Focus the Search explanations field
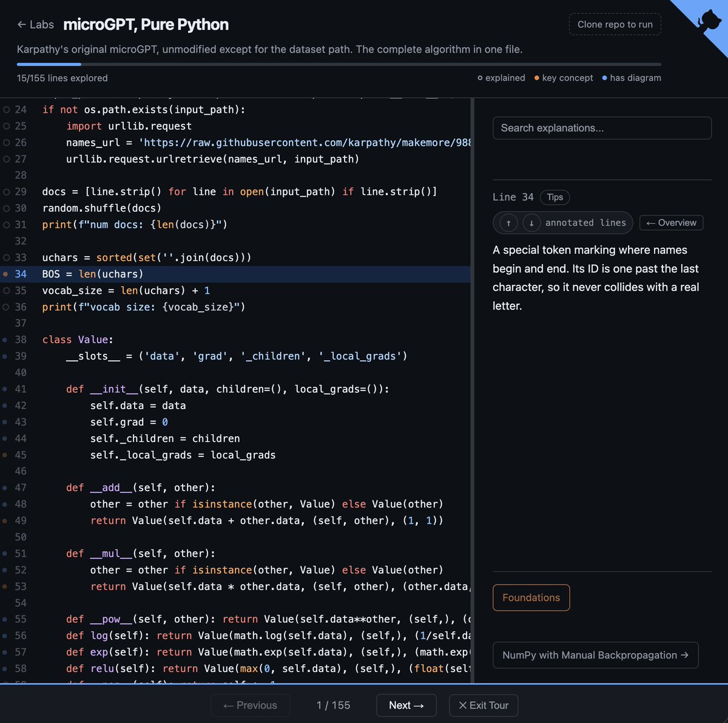728x723 pixels. (602, 128)
